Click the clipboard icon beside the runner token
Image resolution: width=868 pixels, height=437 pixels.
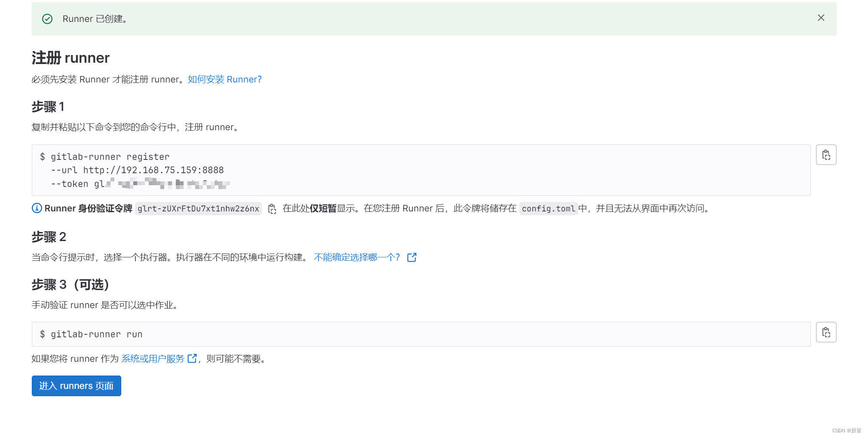coord(272,209)
